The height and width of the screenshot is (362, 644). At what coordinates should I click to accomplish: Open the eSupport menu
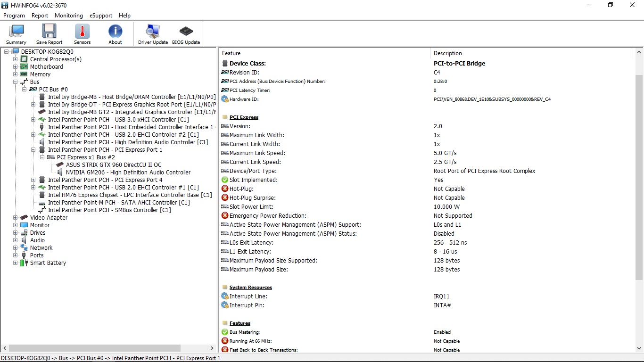pyautogui.click(x=101, y=16)
